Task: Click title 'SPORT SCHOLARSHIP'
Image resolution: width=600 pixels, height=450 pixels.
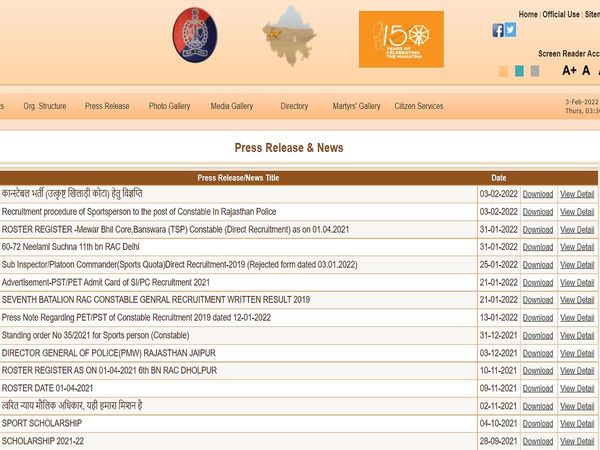Action: click(42, 423)
